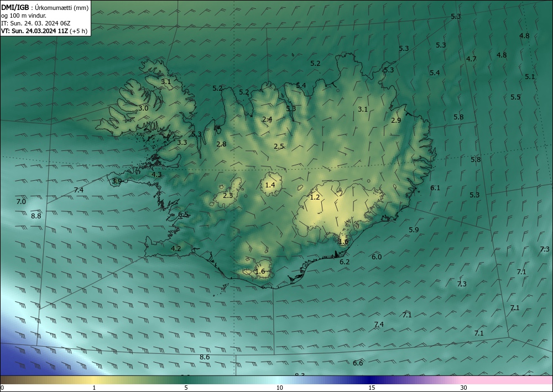This screenshot has width=553, height=392.
Task: Click the legend label 15
Action: [372, 388]
